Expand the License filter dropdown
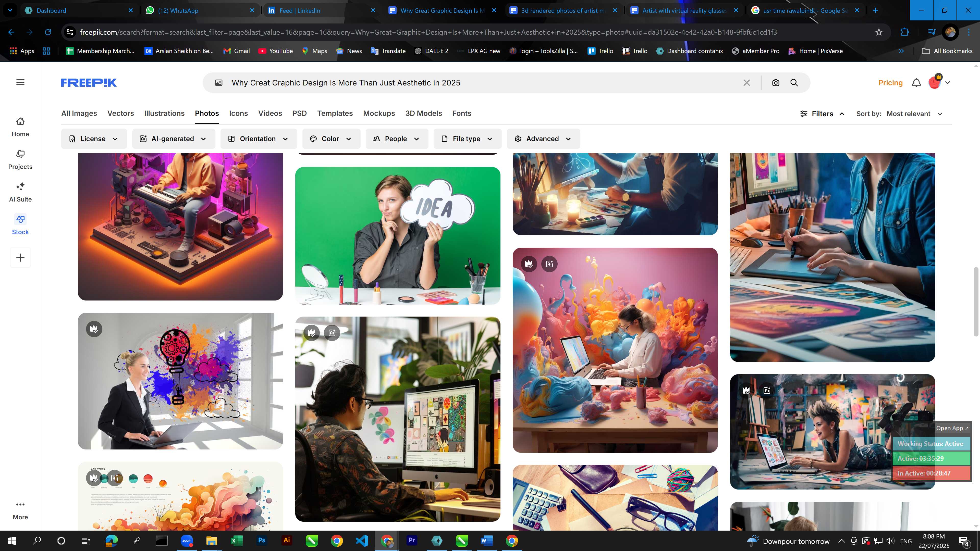 [94, 139]
